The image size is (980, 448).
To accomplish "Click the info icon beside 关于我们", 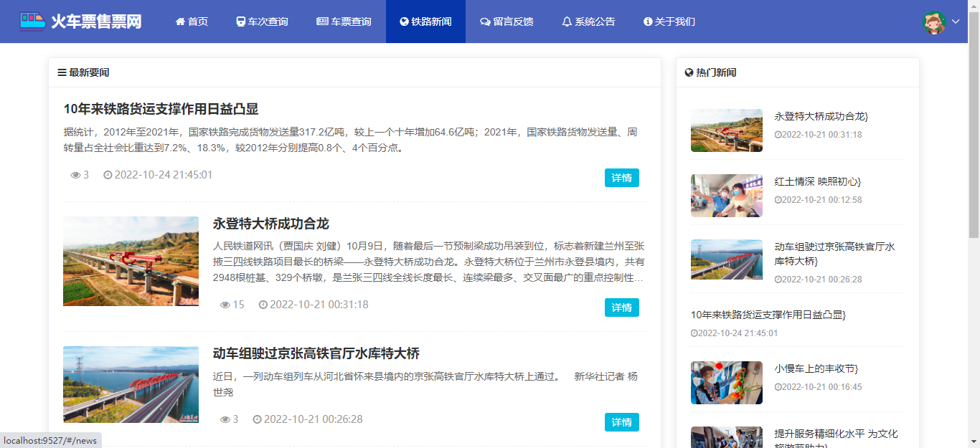I will [648, 22].
